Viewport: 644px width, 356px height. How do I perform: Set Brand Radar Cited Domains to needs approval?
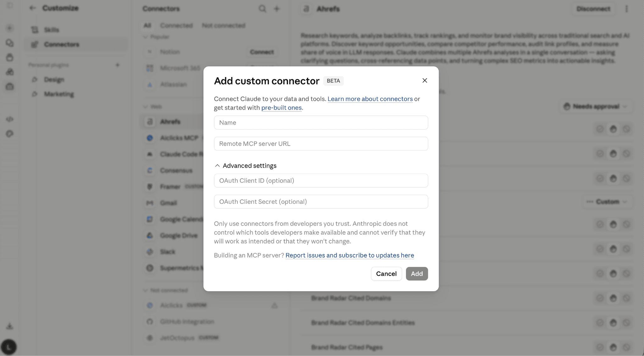click(x=613, y=298)
